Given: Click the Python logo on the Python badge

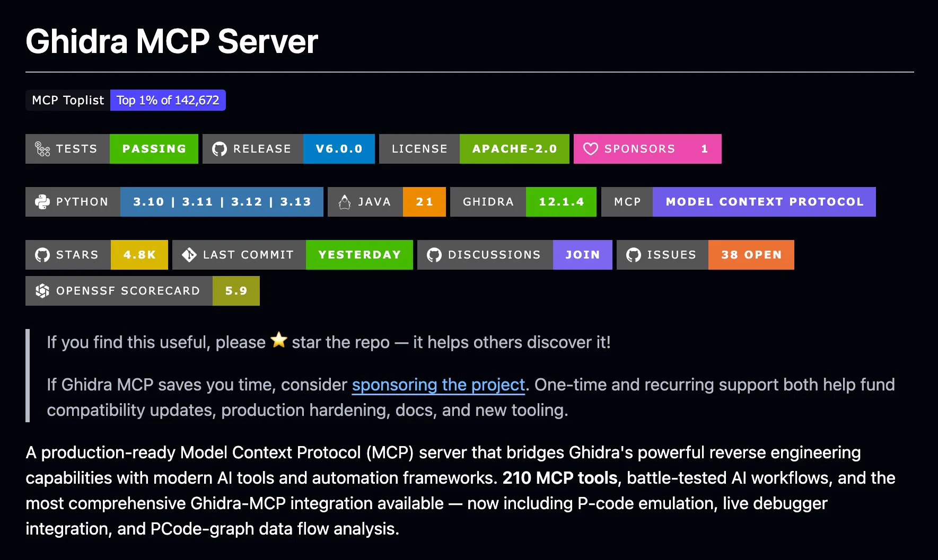Looking at the screenshot, I should (42, 202).
